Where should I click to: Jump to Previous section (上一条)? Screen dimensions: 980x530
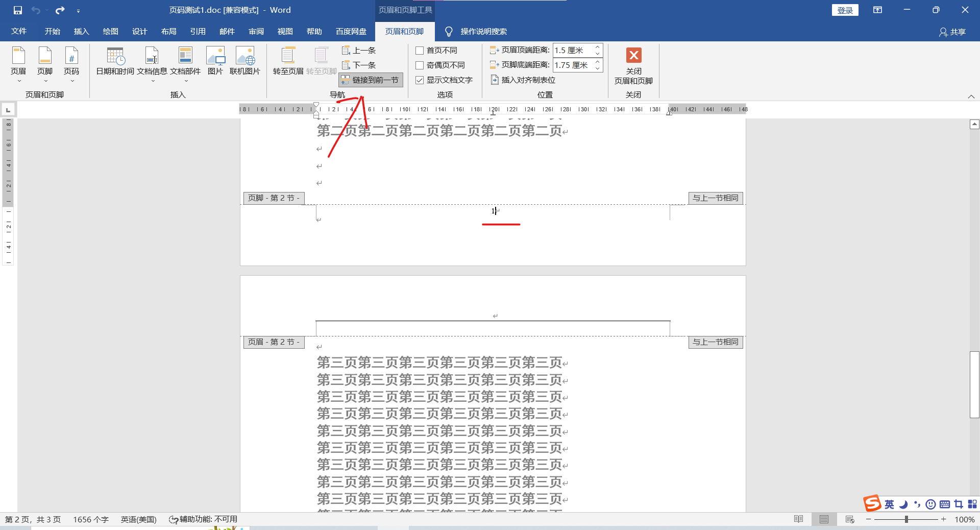click(359, 51)
